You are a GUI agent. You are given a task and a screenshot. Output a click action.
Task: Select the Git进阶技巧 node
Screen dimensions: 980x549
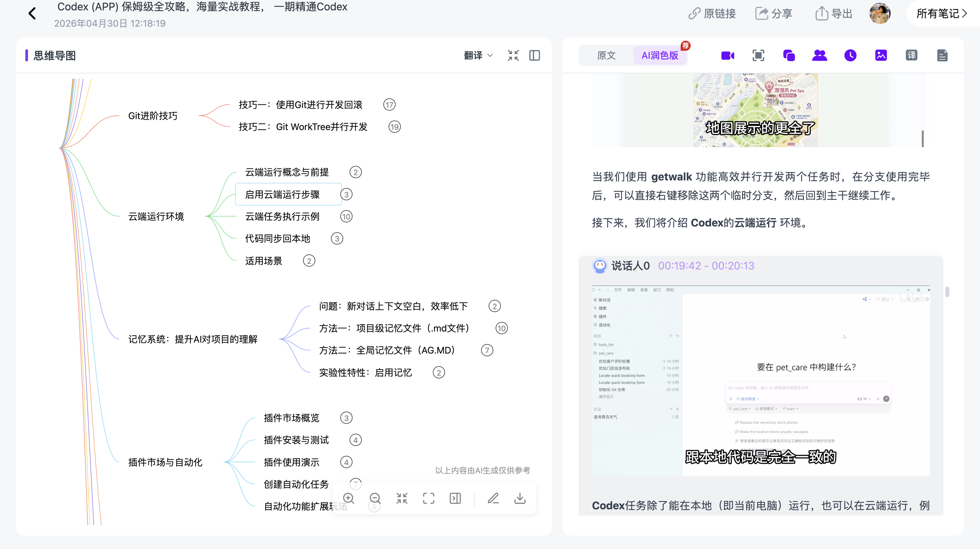[153, 116]
